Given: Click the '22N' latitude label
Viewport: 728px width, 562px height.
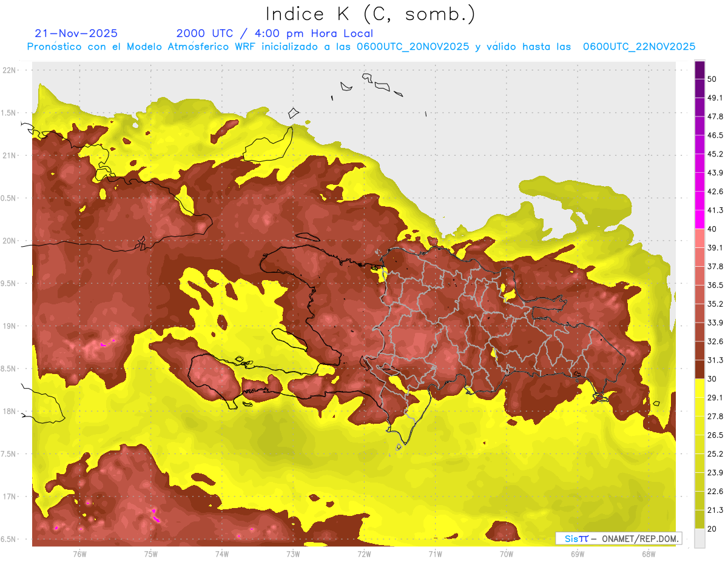Looking at the screenshot, I should [x=10, y=70].
